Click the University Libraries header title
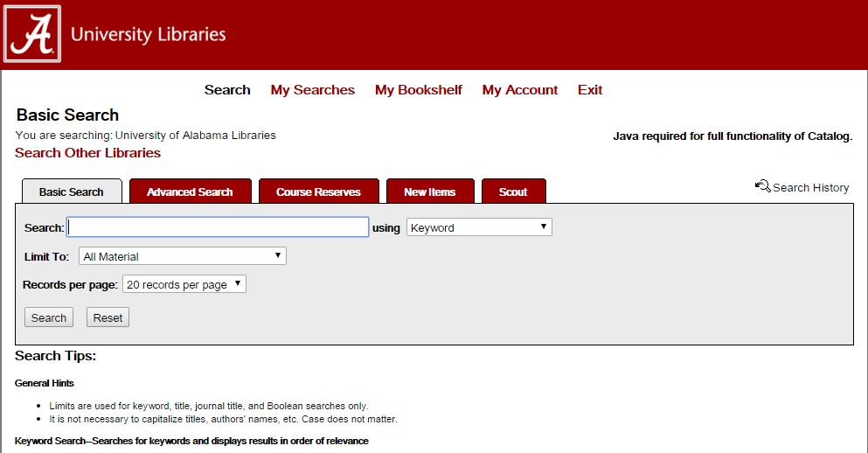The image size is (868, 453). [149, 34]
